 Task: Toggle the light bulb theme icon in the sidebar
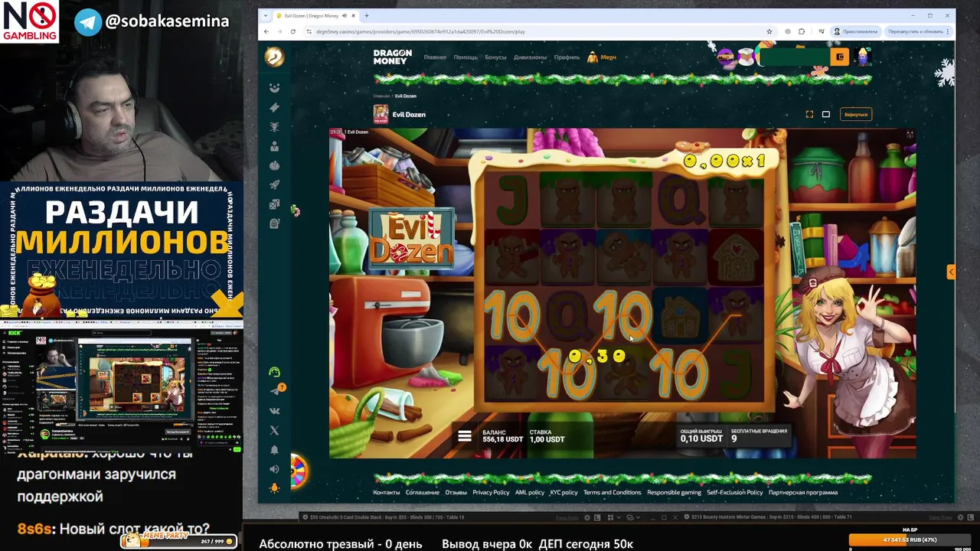[275, 487]
